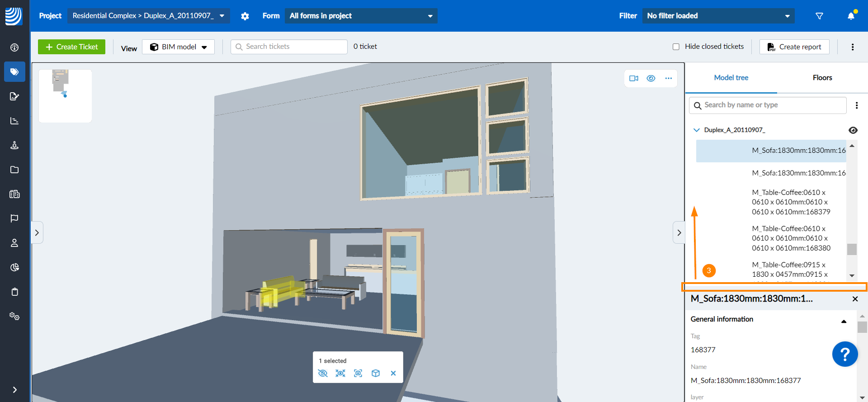Select the Model tree tab
The width and height of the screenshot is (868, 402).
point(731,78)
